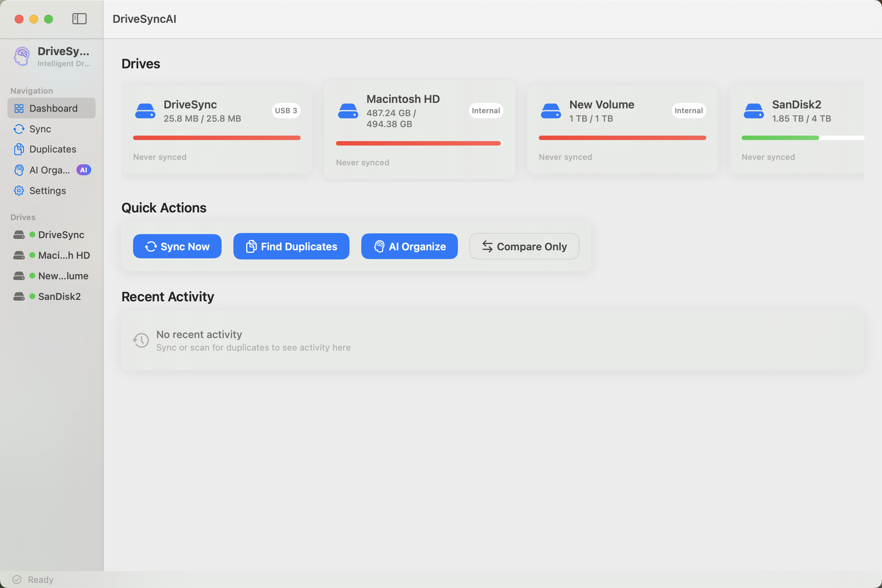The image size is (882, 588).
Task: Click the green usage bar on SanDisk2 card
Action: pos(779,137)
